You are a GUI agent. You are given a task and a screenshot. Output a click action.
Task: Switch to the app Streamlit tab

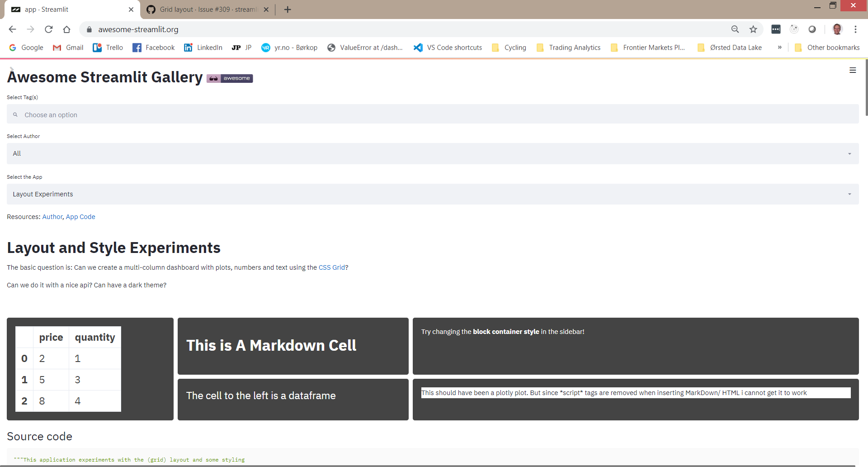[x=68, y=9]
